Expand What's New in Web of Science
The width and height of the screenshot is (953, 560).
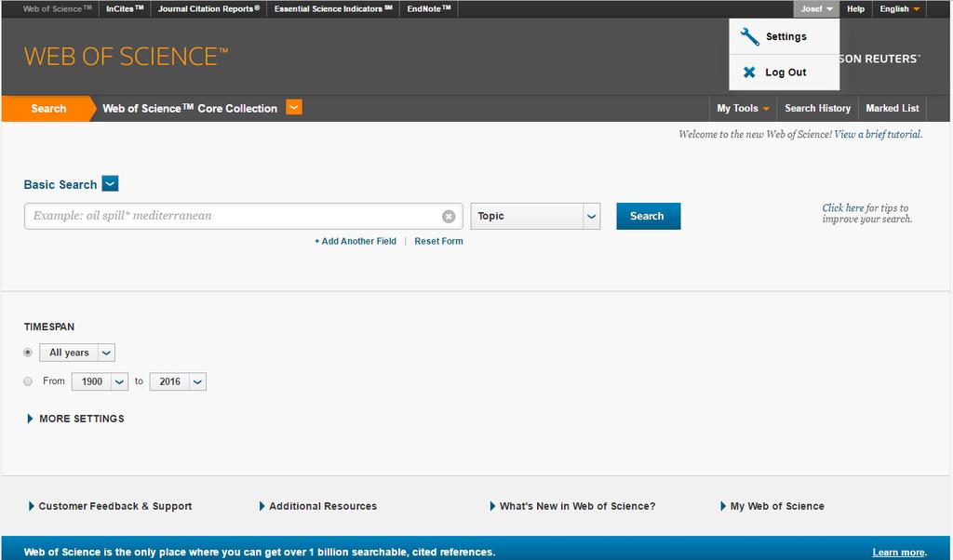tap(573, 506)
